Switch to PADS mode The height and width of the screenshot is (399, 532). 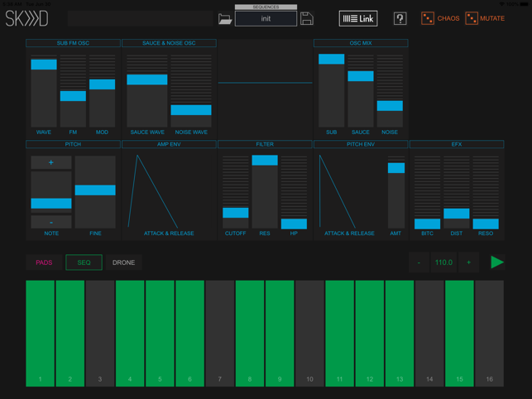[44, 262]
